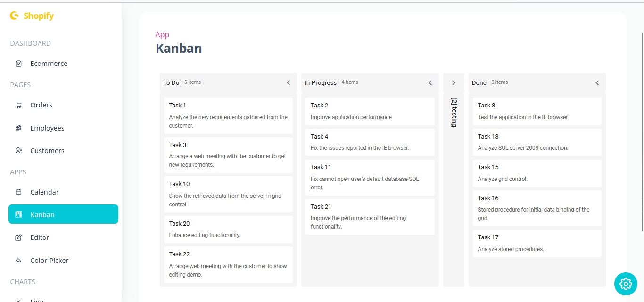The image size is (644, 302).
Task: Click the Shopify logo
Action: pos(32,16)
